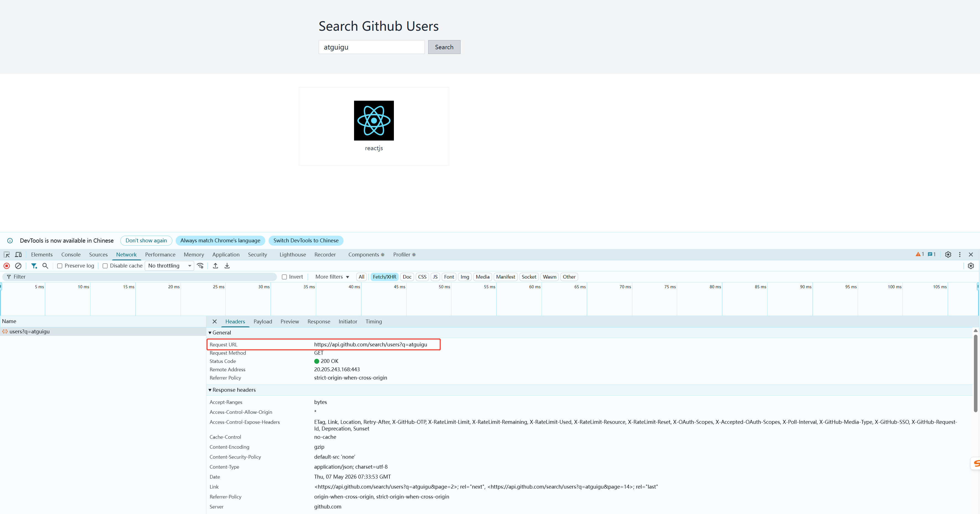Open the Initiator tab

[348, 321]
